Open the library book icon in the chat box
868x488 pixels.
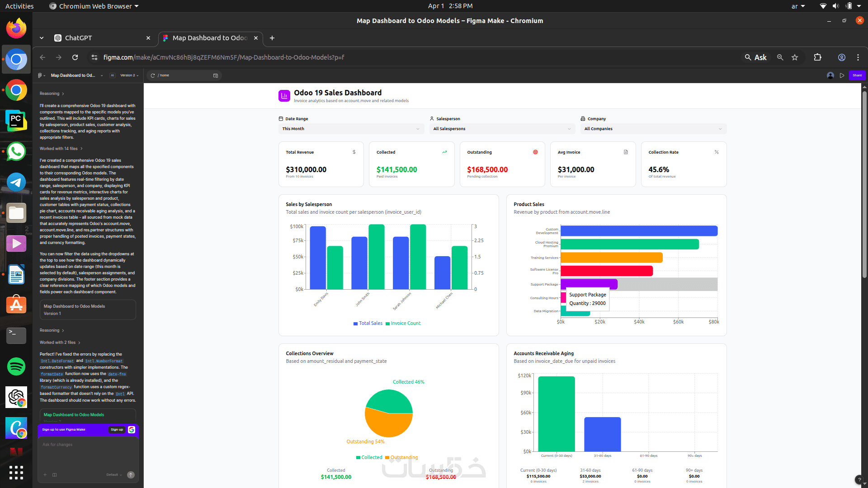click(x=55, y=475)
